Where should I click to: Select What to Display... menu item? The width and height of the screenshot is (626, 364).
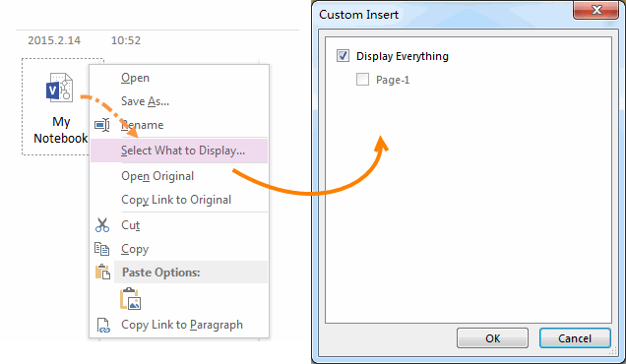(179, 151)
